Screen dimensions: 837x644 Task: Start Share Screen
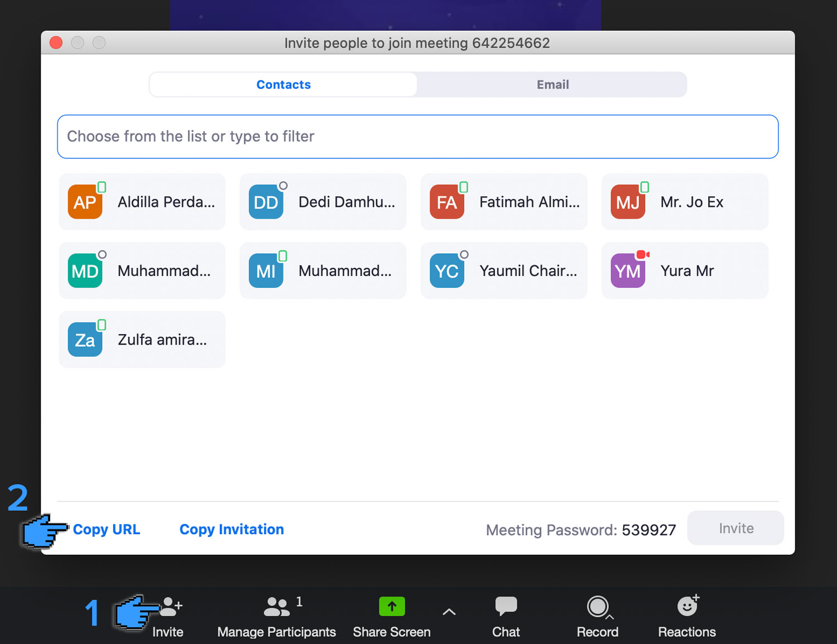(391, 613)
